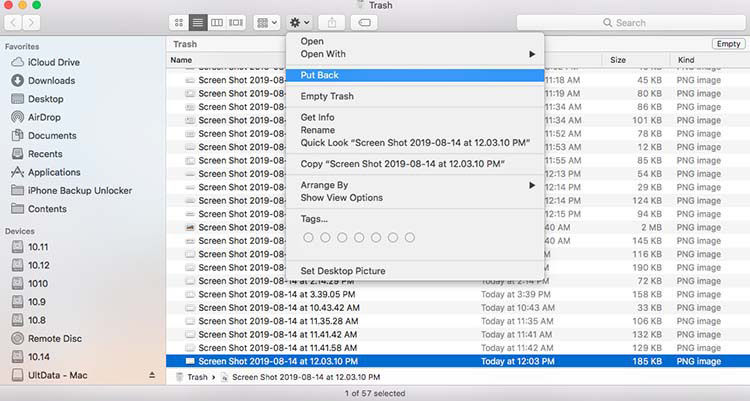
Task: Switch to column view in toolbar
Action: click(x=217, y=22)
